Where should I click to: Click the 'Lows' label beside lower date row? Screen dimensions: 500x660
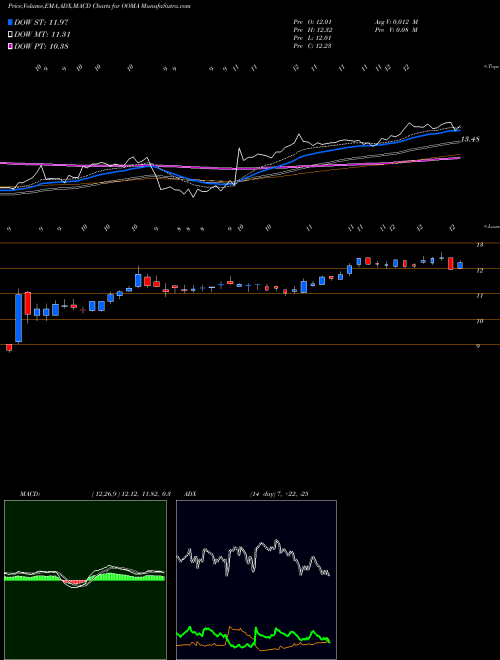point(491,226)
